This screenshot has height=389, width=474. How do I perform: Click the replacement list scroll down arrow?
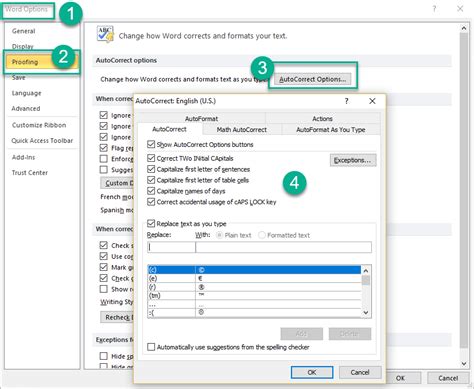click(366, 313)
